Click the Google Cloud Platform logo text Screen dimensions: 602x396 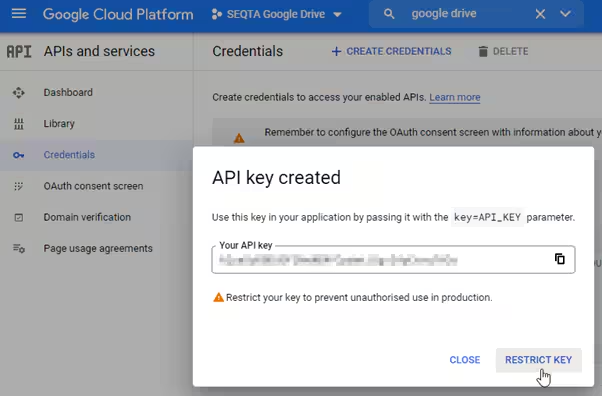118,15
